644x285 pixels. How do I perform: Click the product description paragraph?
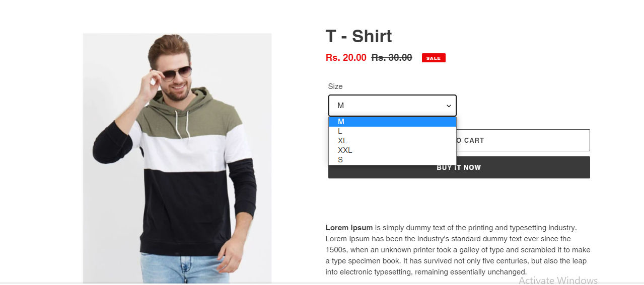[x=458, y=250]
